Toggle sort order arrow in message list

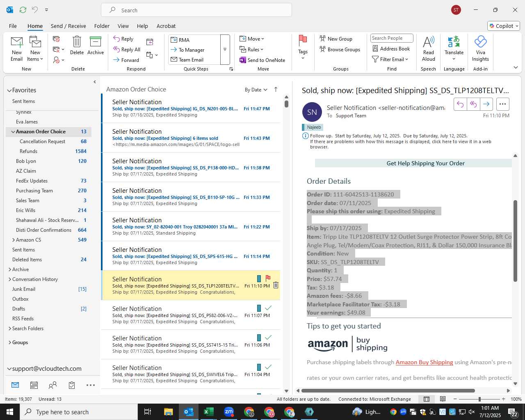point(276,89)
